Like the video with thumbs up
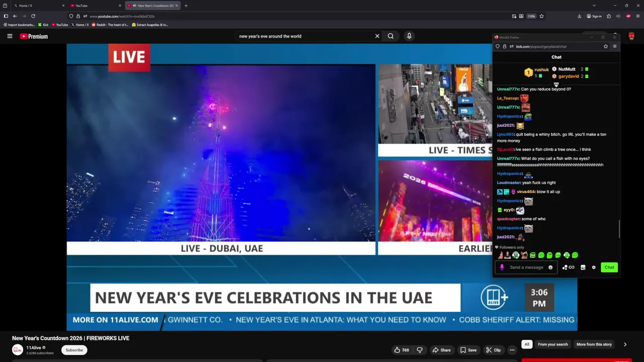This screenshot has height=362, width=644. pos(401,350)
